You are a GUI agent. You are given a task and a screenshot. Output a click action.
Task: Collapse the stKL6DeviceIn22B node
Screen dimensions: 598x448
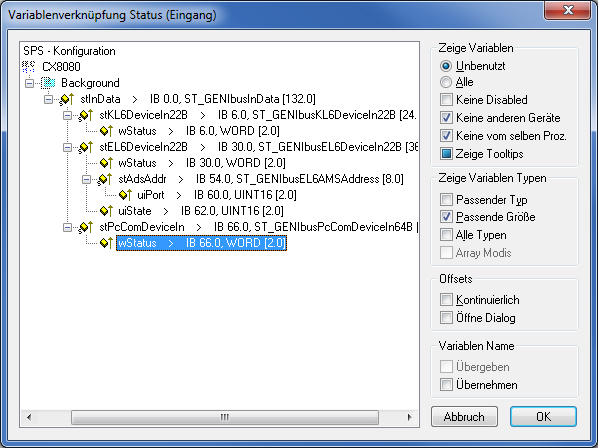point(68,115)
